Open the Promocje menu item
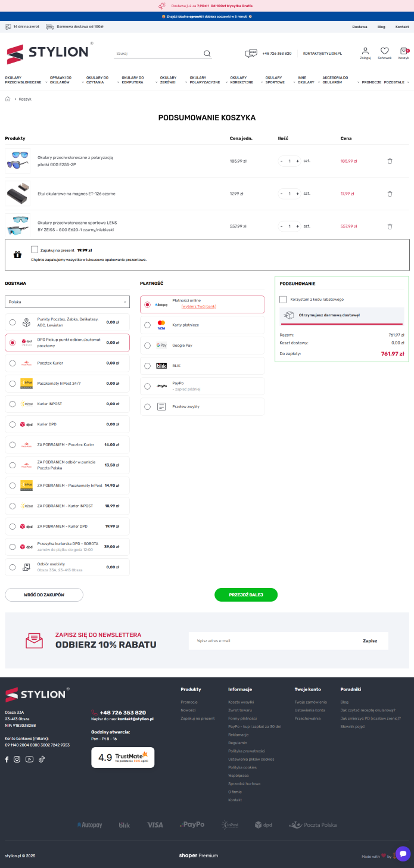The height and width of the screenshot is (868, 414). (371, 82)
